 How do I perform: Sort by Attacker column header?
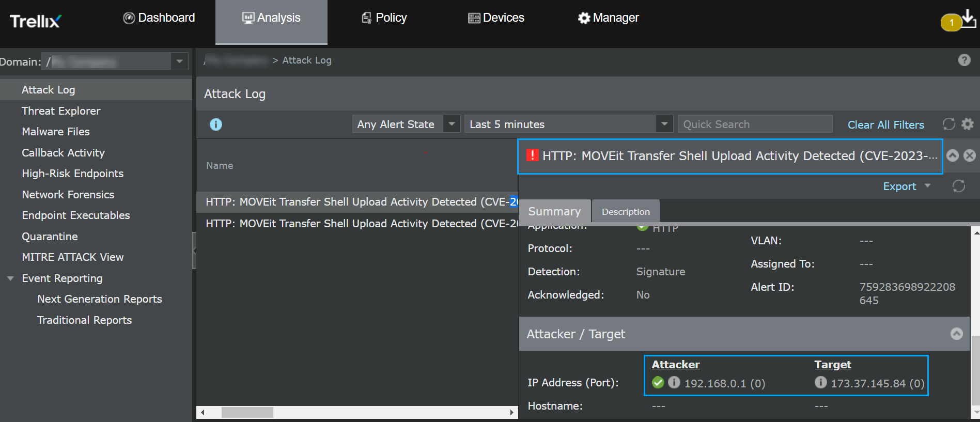pyautogui.click(x=675, y=365)
